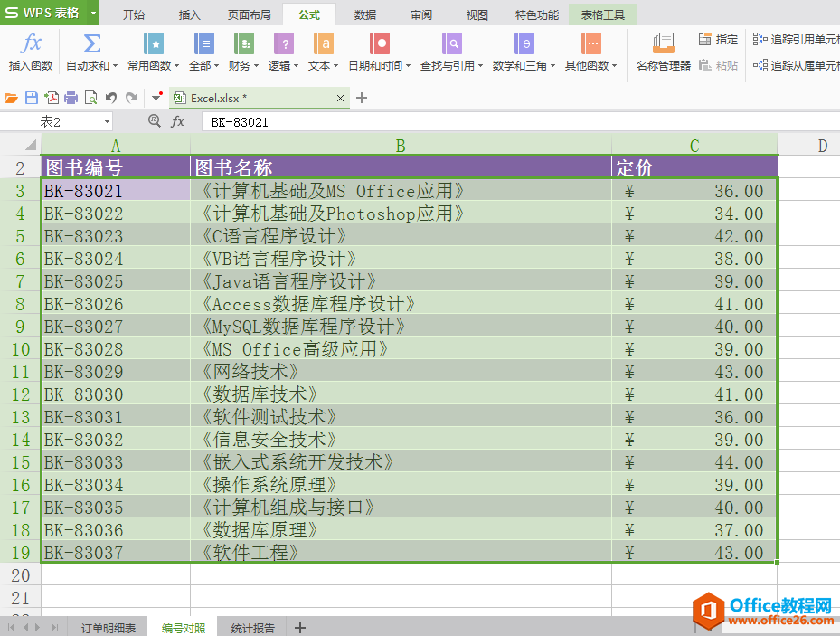
Task: Select the price cell 44.00
Action: point(694,462)
